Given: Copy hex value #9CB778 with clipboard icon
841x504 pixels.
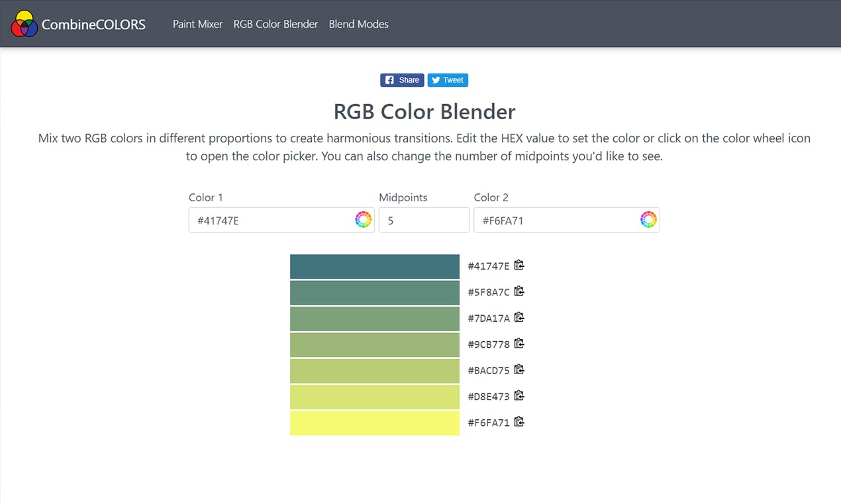Looking at the screenshot, I should (x=519, y=343).
